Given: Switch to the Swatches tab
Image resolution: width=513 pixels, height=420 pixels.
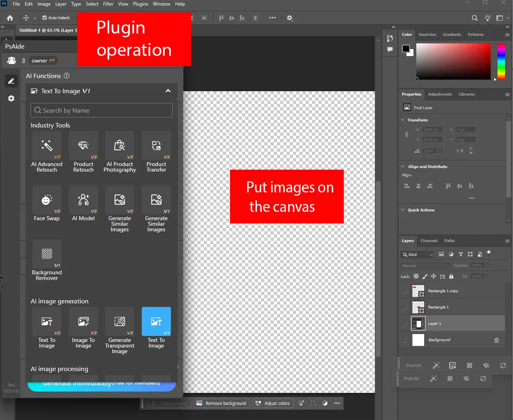Looking at the screenshot, I should 427,35.
